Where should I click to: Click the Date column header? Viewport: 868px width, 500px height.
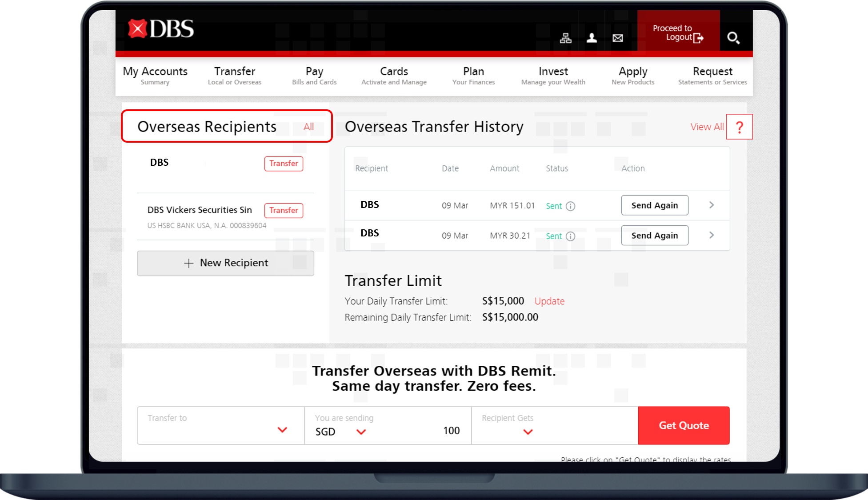450,168
